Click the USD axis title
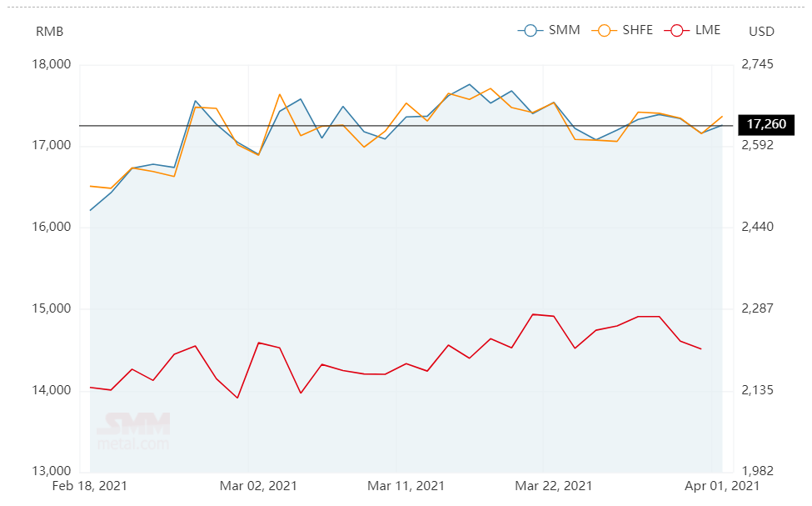 pyautogui.click(x=761, y=32)
